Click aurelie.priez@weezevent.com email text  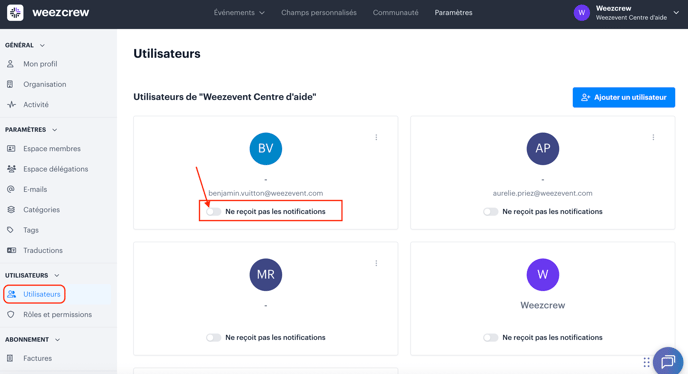pos(542,193)
